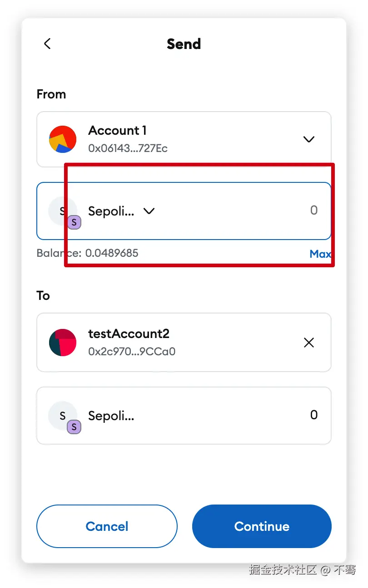Click the back arrow beside Send title
The height and width of the screenshot is (588, 368).
pyautogui.click(x=47, y=44)
